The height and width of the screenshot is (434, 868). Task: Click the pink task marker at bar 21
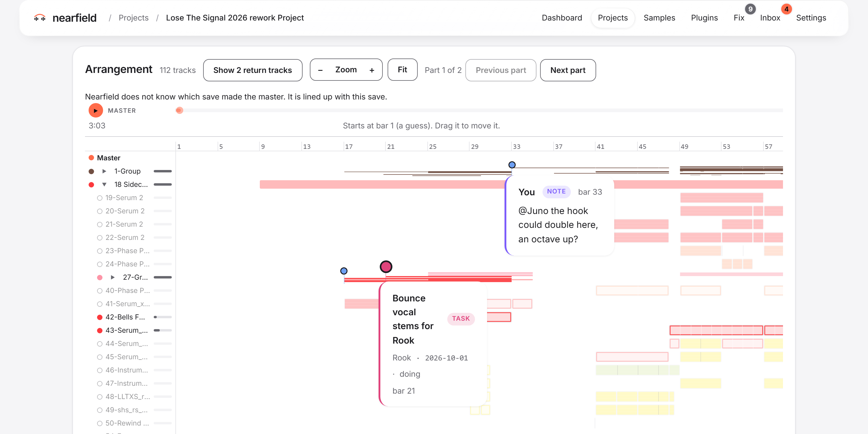386,266
